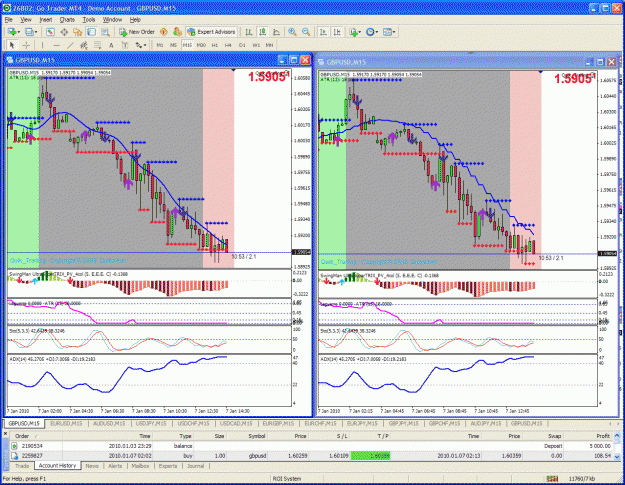Expand the new chart dropdown arrow
625x485 pixels.
click(x=19, y=32)
